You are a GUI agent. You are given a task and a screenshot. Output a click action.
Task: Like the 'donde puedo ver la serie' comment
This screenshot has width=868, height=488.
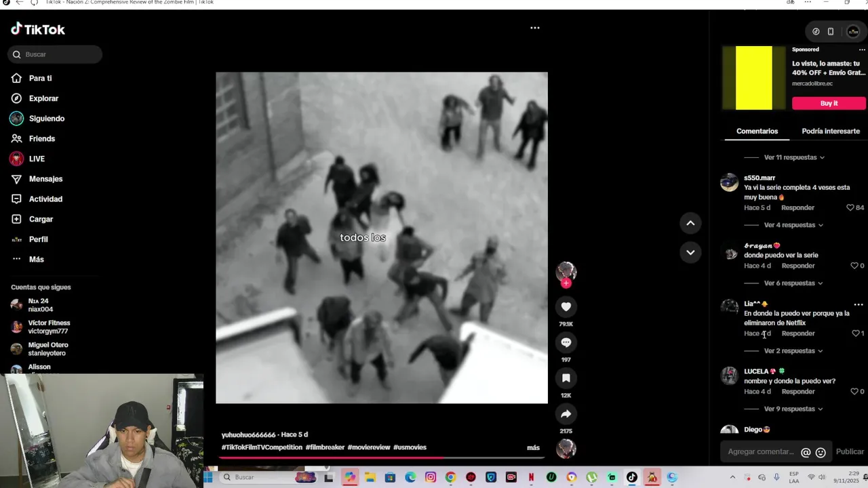click(854, 266)
